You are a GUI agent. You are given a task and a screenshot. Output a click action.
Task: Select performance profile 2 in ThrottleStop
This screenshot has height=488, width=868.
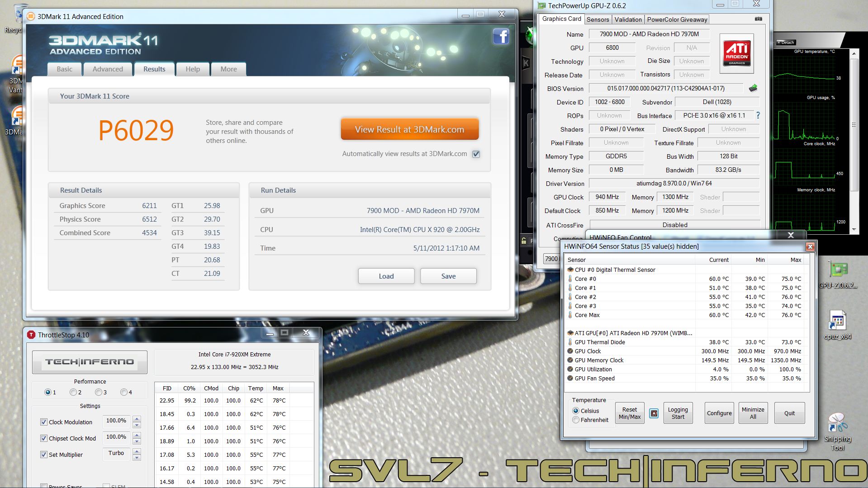[73, 392]
